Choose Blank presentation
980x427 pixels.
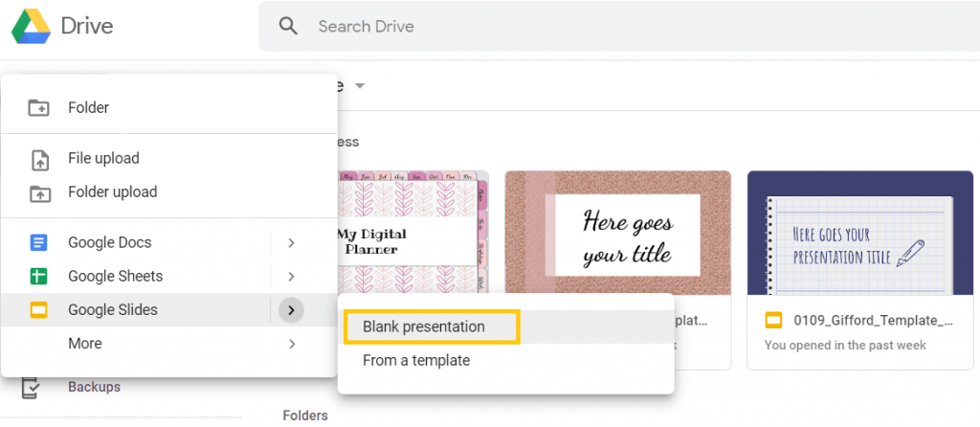click(x=424, y=326)
